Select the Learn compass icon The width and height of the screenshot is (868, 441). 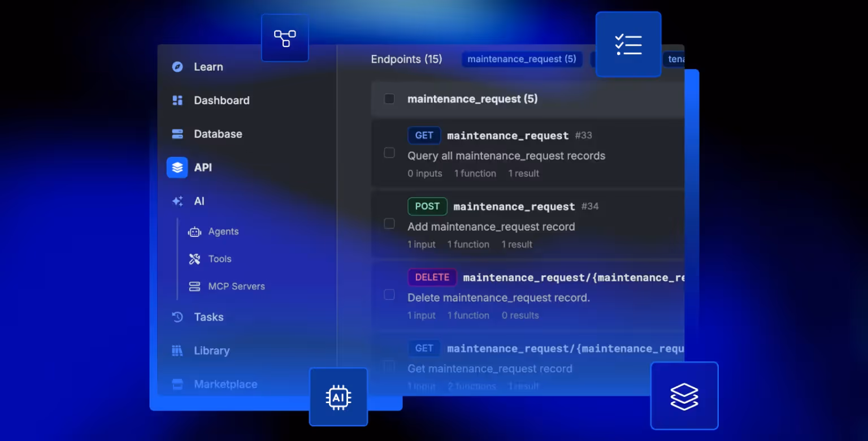177,67
